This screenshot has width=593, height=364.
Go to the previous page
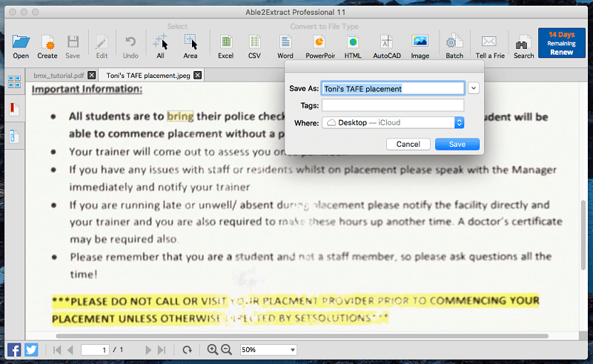point(70,350)
